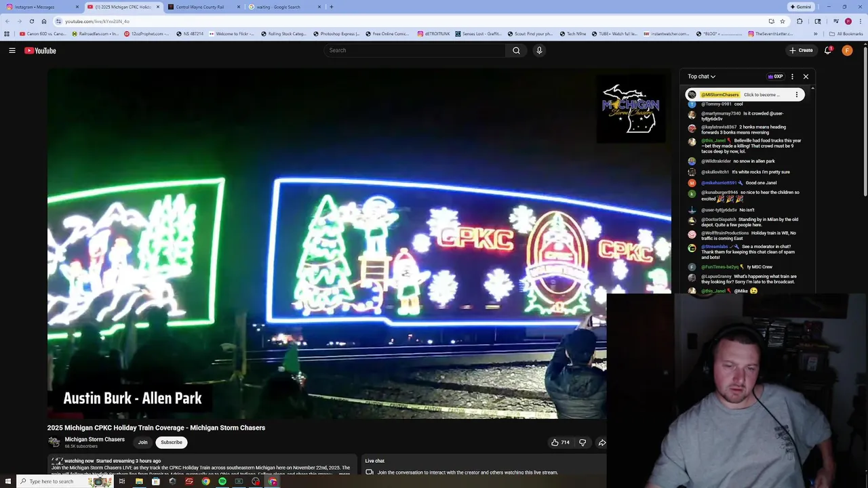Screen dimensions: 868x488
Task: Go to YouTube home via logo
Action: point(40,50)
